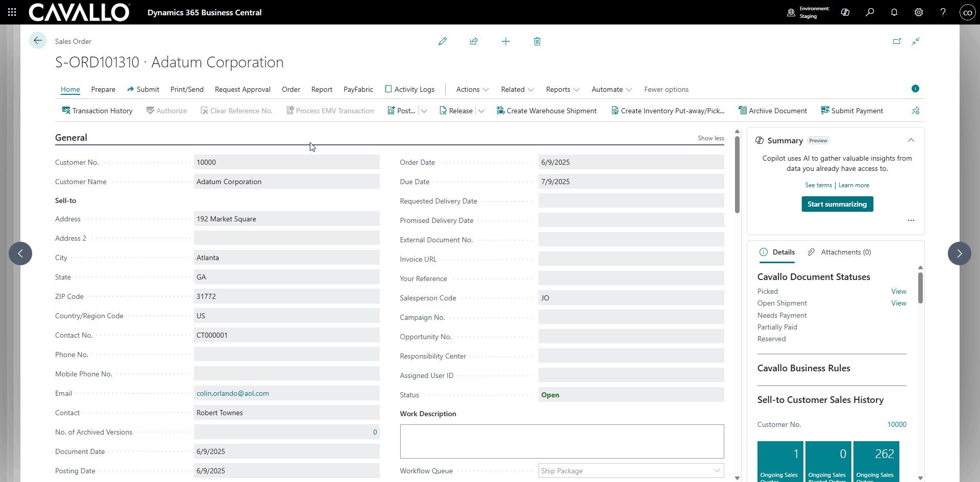Open the Related menu dropdown
The image size is (980, 482).
518,89
